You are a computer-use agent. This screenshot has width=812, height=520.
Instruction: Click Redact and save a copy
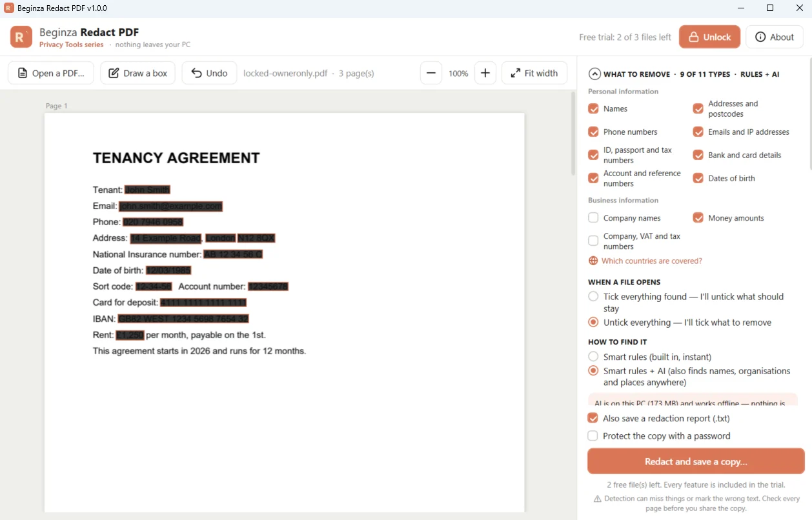pyautogui.click(x=696, y=461)
